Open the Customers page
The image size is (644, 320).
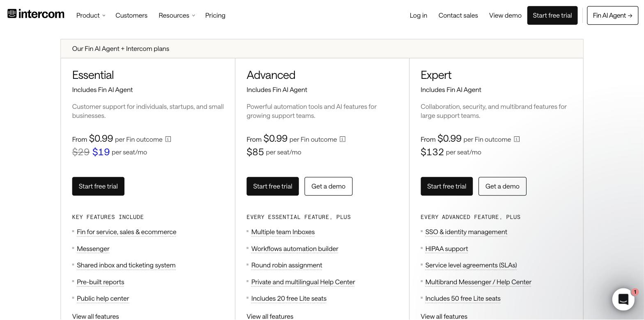point(131,15)
